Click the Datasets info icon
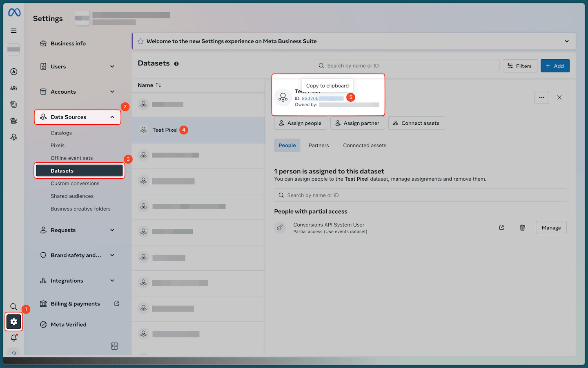The image size is (588, 368). click(x=176, y=63)
